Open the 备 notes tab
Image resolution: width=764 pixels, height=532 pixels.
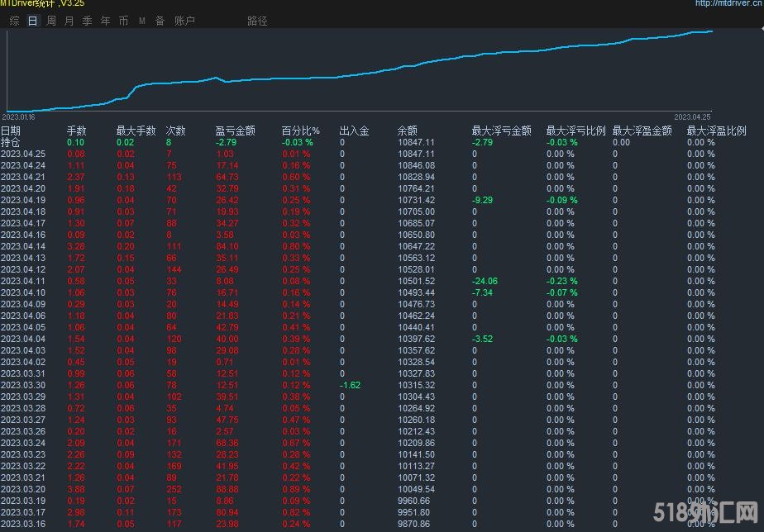pos(160,21)
